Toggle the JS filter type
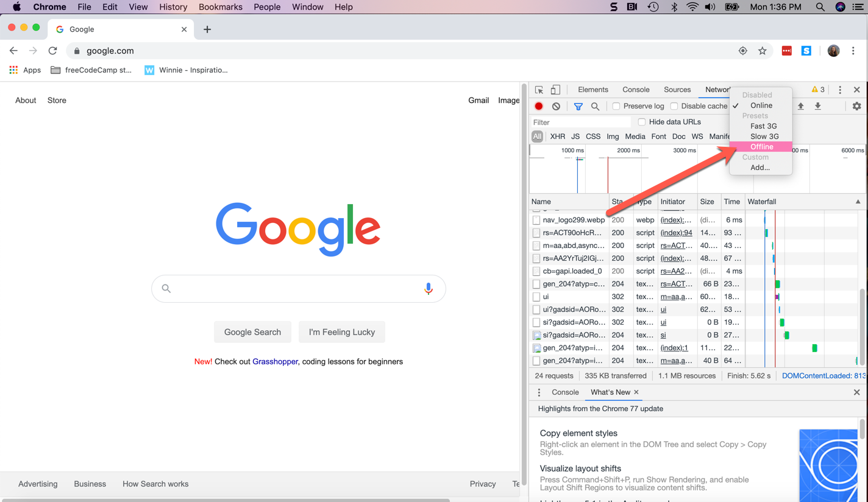 pyautogui.click(x=575, y=136)
